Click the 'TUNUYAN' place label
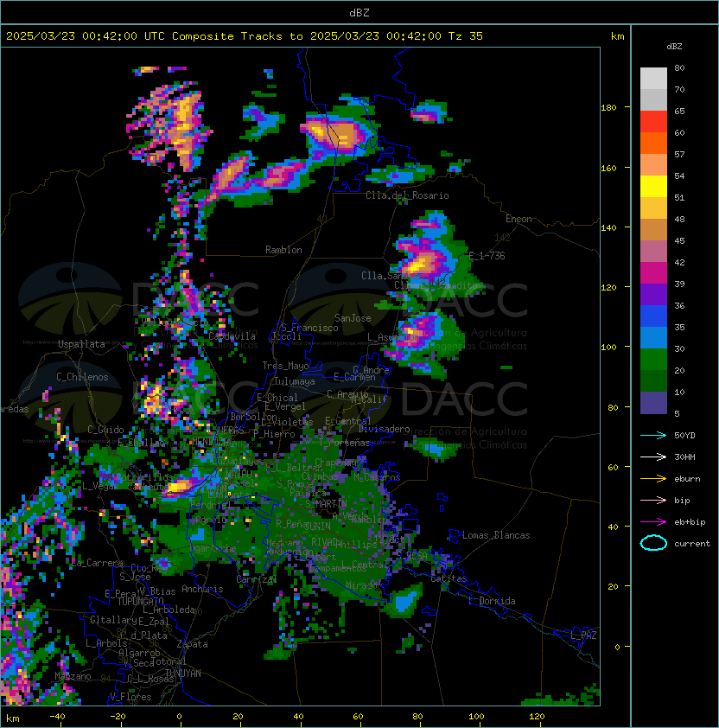 [183, 674]
